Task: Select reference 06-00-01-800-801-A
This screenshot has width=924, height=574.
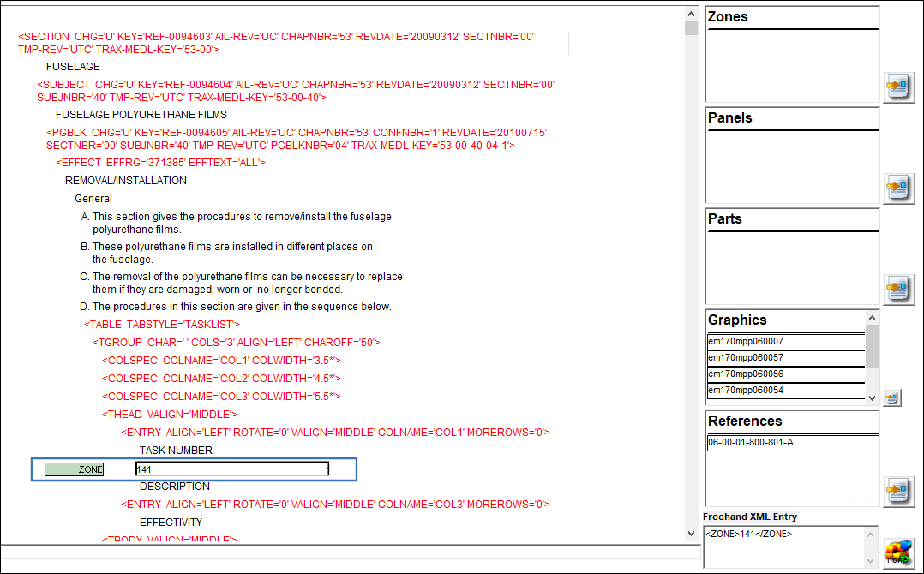Action: tap(793, 443)
